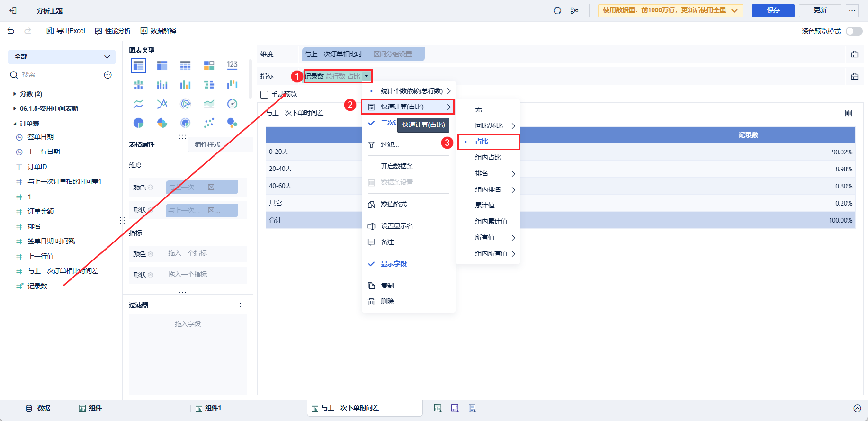
Task: Toggle the checked 显示字段 menu option
Action: [408, 264]
